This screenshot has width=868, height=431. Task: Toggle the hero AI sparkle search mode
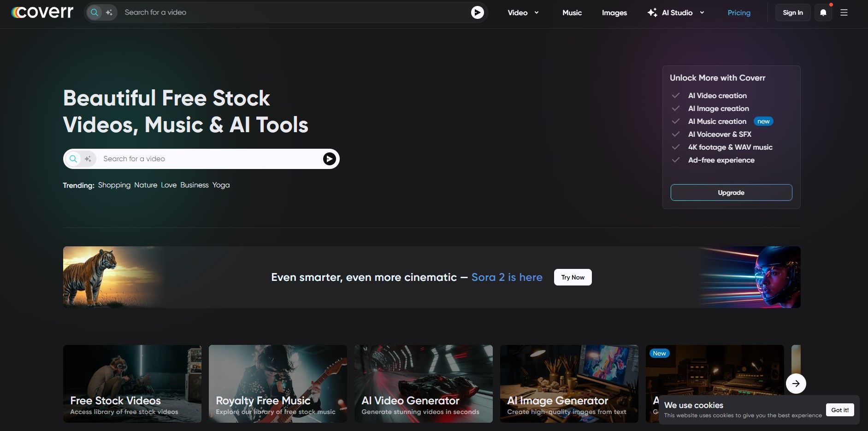pos(88,159)
